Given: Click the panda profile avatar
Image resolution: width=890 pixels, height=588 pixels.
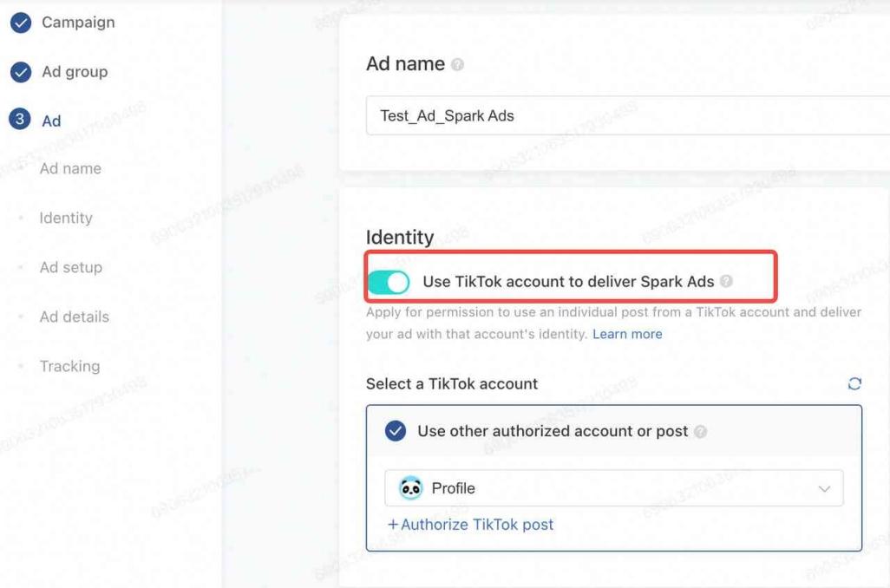Looking at the screenshot, I should tap(410, 488).
